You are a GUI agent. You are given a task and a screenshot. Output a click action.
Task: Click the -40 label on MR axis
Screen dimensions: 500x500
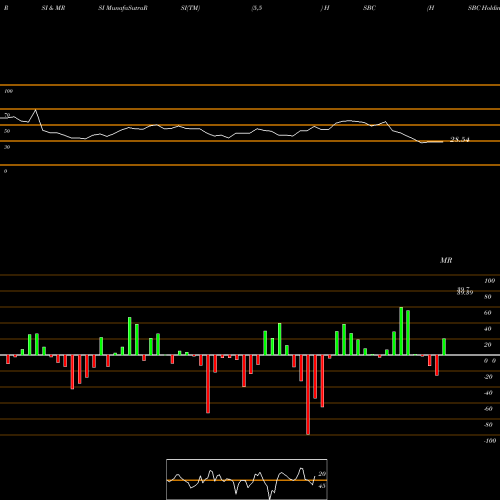point(488,393)
